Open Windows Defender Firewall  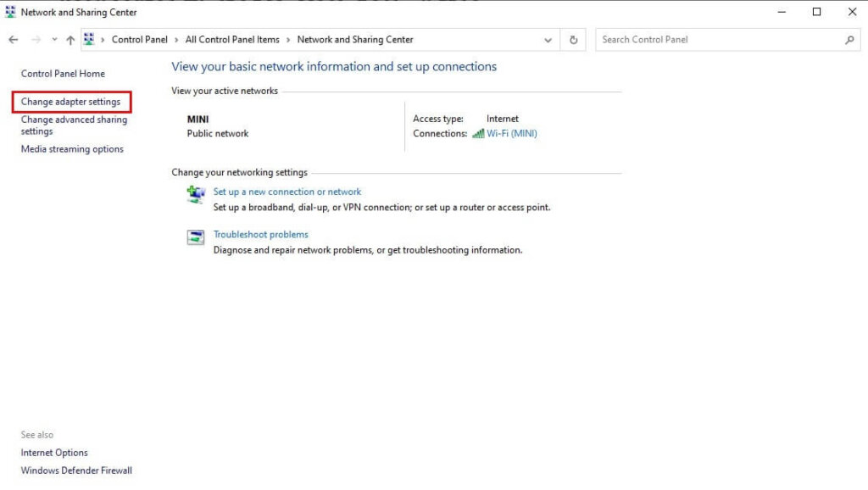76,470
